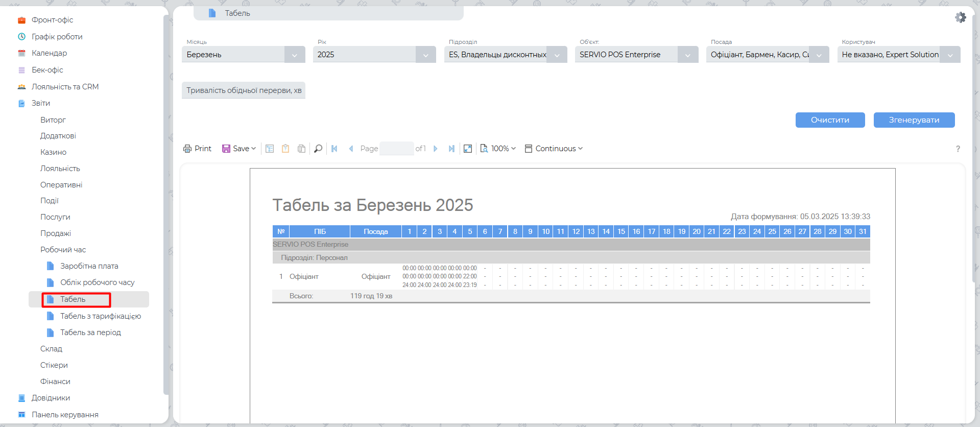
Task: Open Табель з тарифікацією report
Action: (x=100, y=316)
